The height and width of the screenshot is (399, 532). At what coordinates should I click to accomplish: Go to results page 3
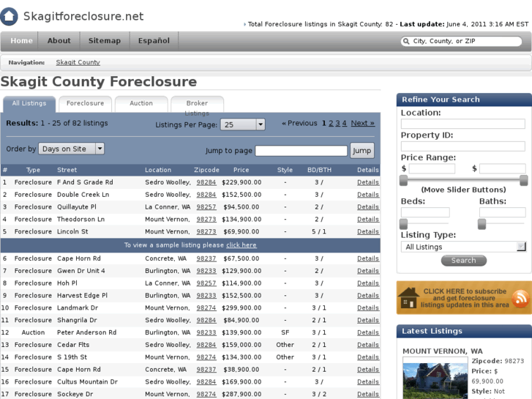337,123
